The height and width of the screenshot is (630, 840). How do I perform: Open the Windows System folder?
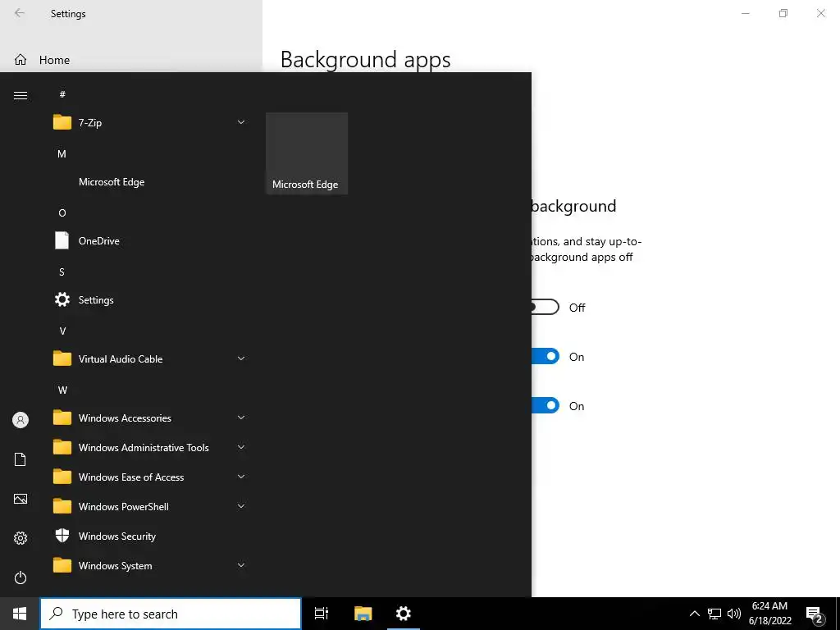150,566
